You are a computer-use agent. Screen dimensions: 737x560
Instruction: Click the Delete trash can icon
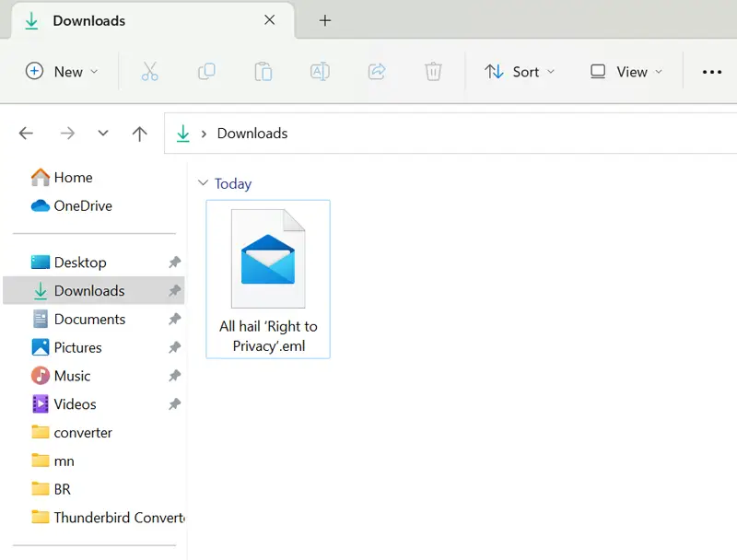pos(433,72)
